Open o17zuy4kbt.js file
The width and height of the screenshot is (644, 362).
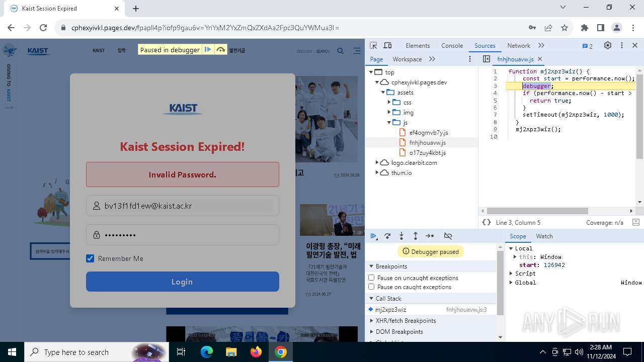point(427,152)
